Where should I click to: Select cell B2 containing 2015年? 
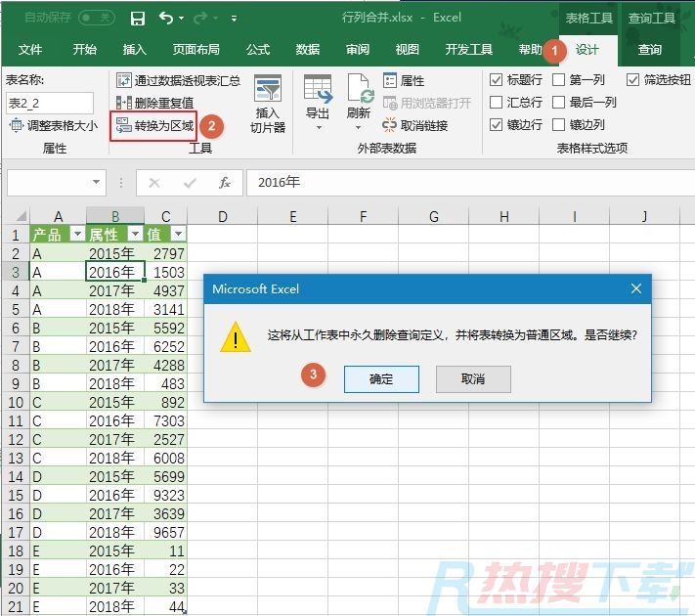(x=115, y=253)
